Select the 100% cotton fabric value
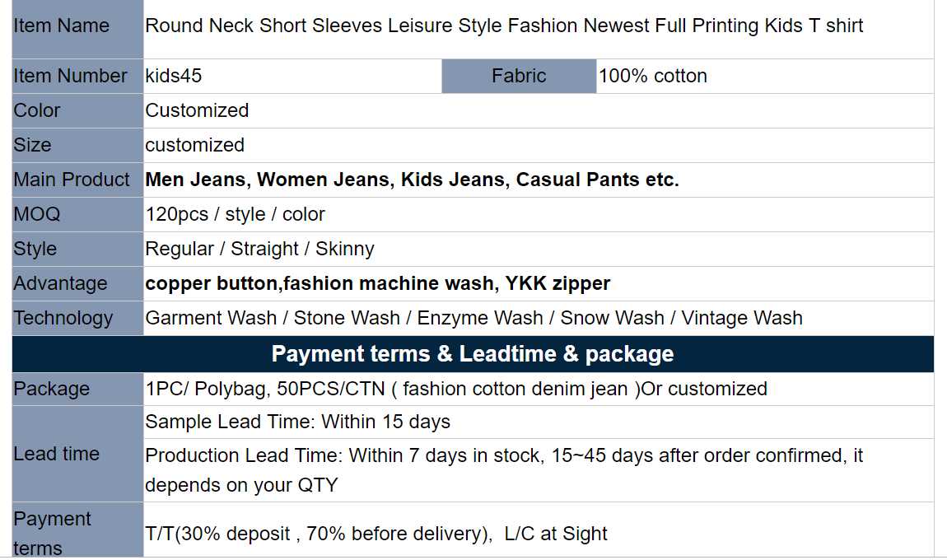This screenshot has height=560, width=947. 653,76
